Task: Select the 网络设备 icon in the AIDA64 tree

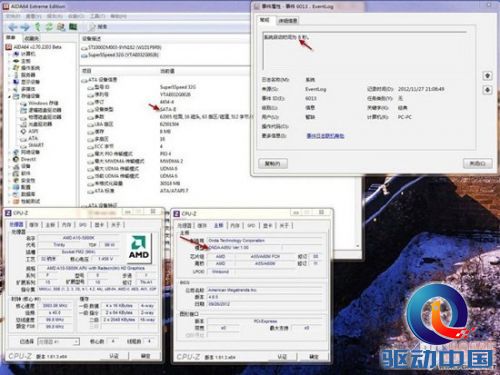Action: [x=16, y=152]
